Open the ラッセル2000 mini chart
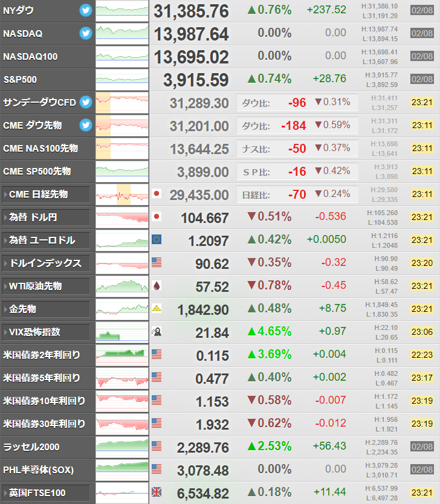Viewport: 440px width, 504px height. [122, 447]
